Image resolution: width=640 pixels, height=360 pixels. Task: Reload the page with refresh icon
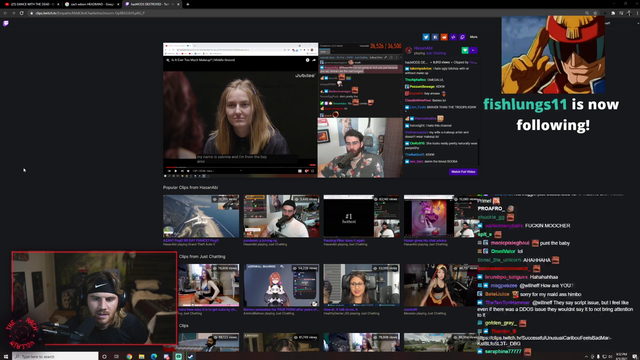[x=22, y=13]
